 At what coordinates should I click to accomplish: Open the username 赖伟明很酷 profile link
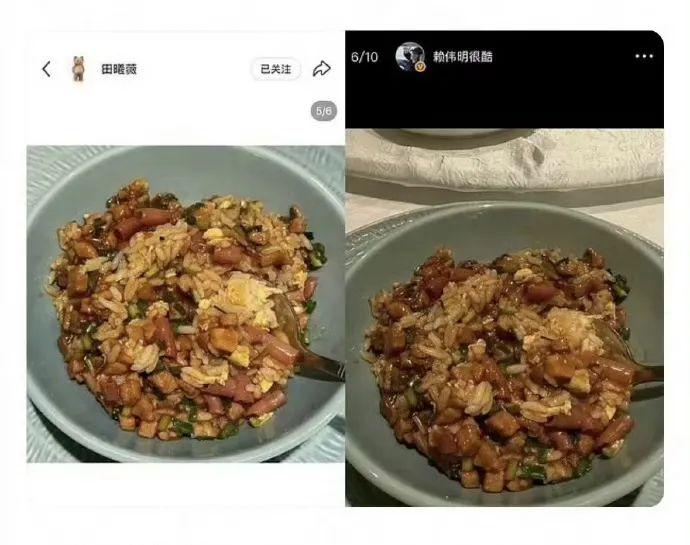(462, 56)
